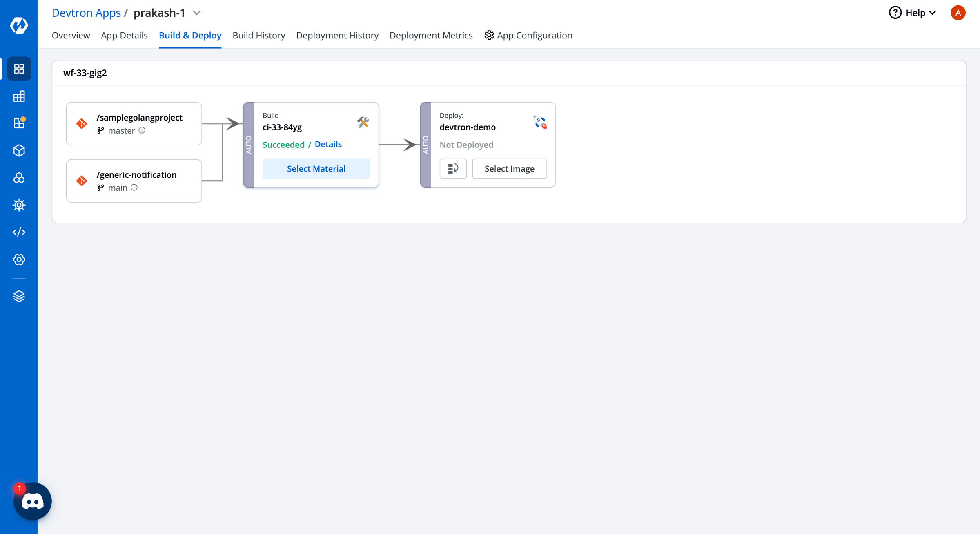Viewport: 980px width, 534px height.
Task: Click the build tools icon on ci-33-84yg
Action: pos(363,122)
